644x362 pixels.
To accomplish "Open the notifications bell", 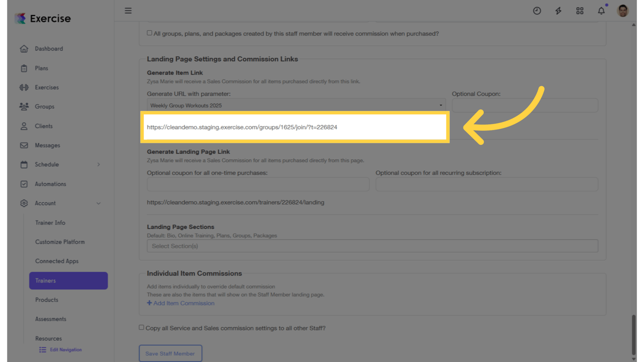I will [601, 10].
